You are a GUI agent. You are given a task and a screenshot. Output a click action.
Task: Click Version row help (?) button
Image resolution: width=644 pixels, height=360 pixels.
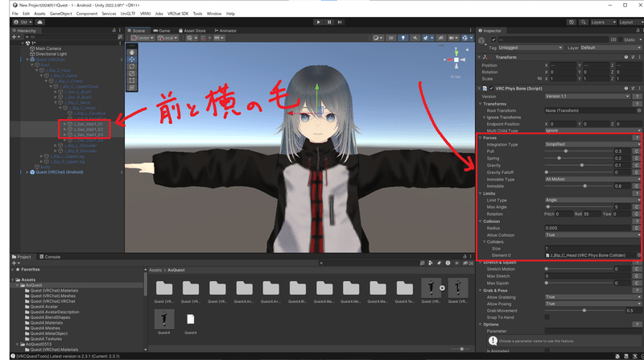click(x=637, y=96)
